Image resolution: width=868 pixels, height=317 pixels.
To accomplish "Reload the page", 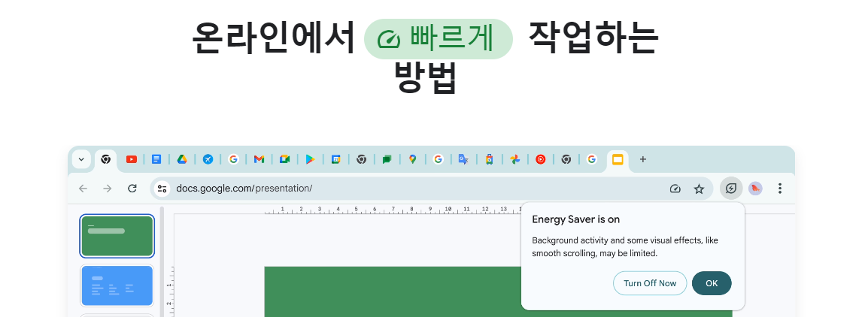I will point(132,189).
